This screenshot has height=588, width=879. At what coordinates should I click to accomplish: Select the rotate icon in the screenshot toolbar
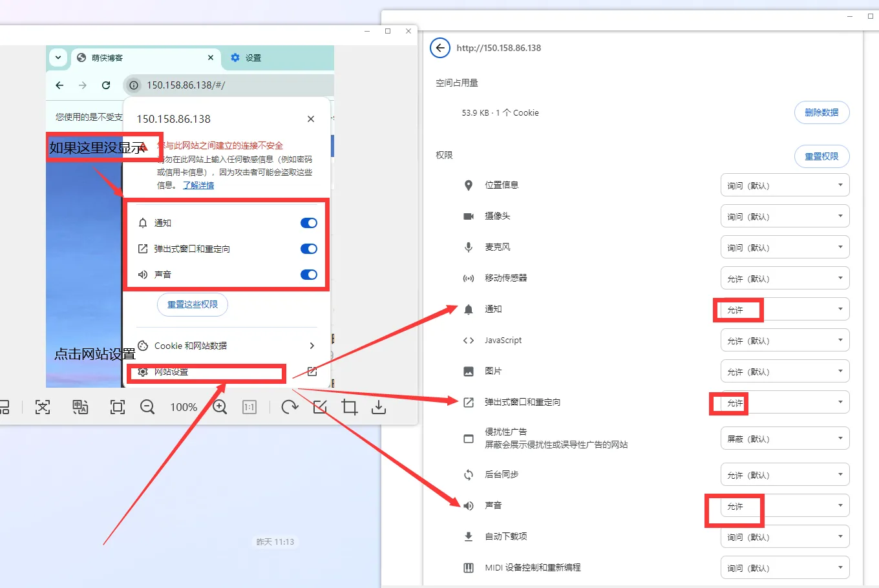click(x=289, y=407)
